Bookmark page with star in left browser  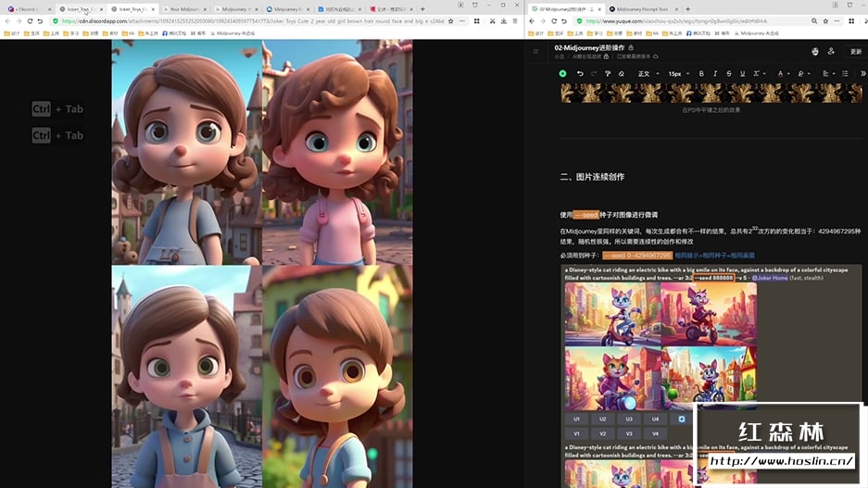pos(450,21)
